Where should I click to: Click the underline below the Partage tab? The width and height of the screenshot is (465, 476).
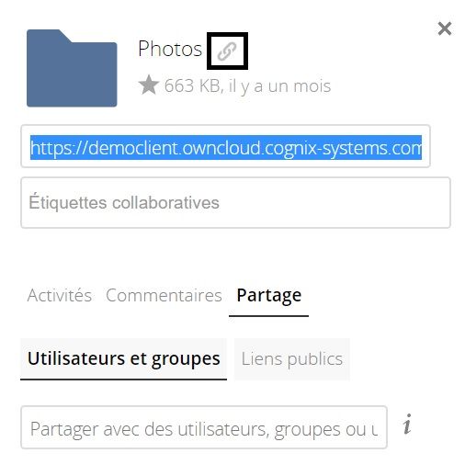click(x=268, y=315)
